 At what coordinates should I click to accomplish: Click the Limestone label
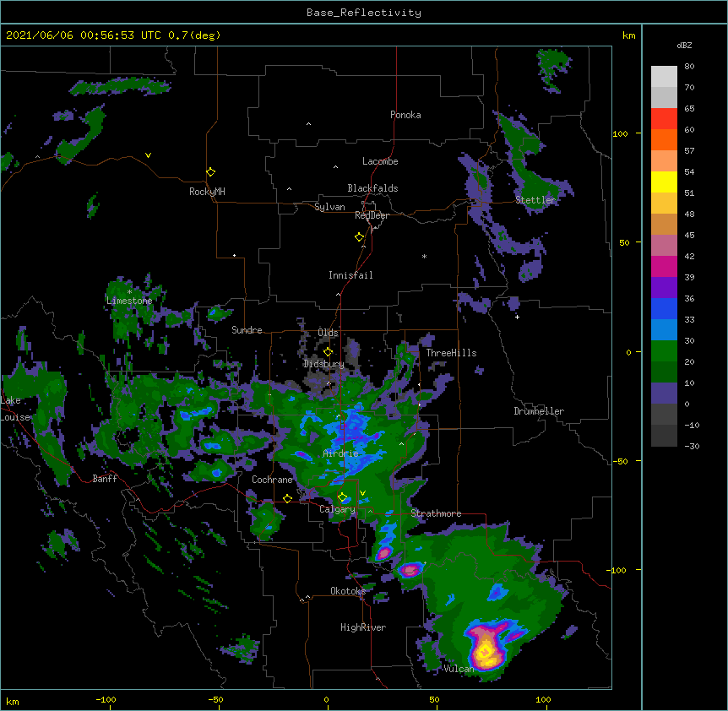tap(129, 301)
